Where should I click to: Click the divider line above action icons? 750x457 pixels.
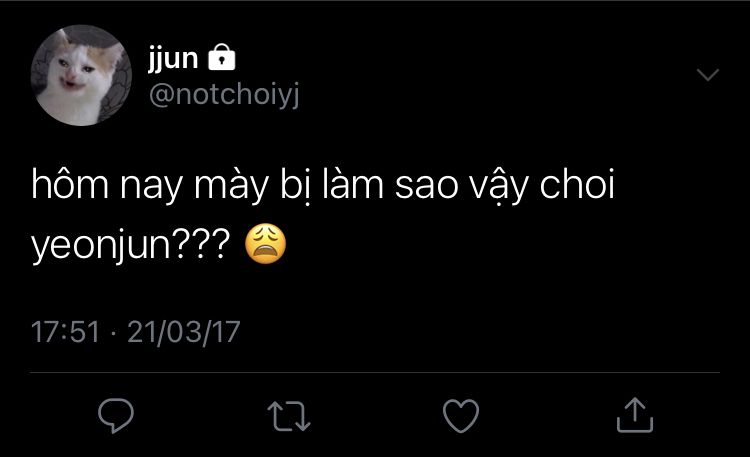tap(375, 373)
